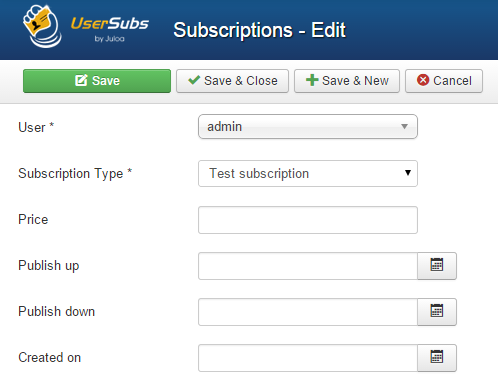
Task: Click the green plus icon on Save & New
Action: tap(312, 80)
